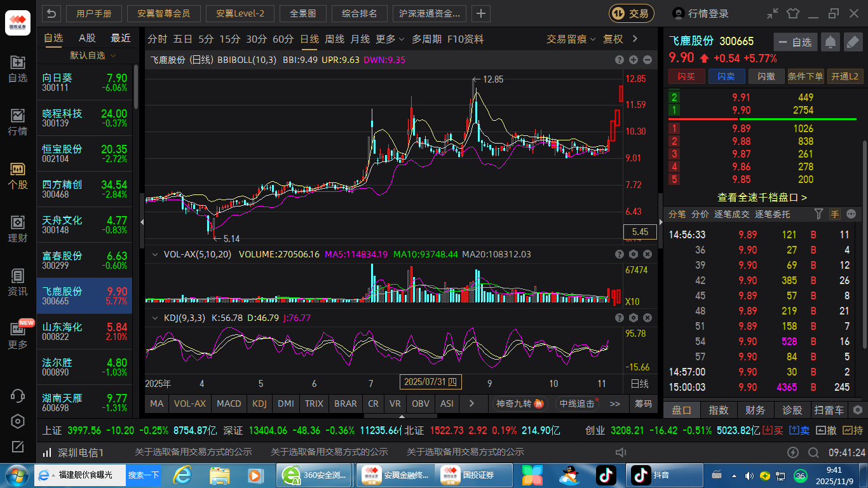868x488 pixels.
Task: Collapse left panel with chart edge arrow
Action: pos(142,222)
